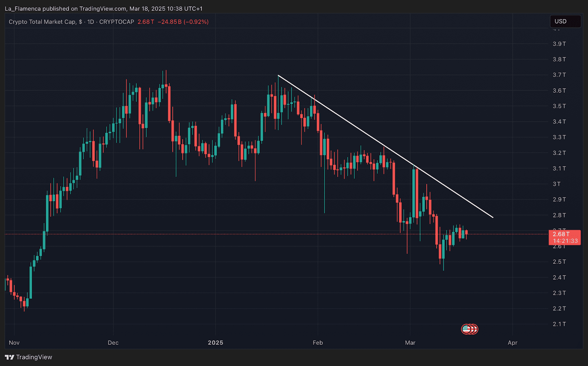
Task: Click the Dec label on time axis
Action: 113,342
